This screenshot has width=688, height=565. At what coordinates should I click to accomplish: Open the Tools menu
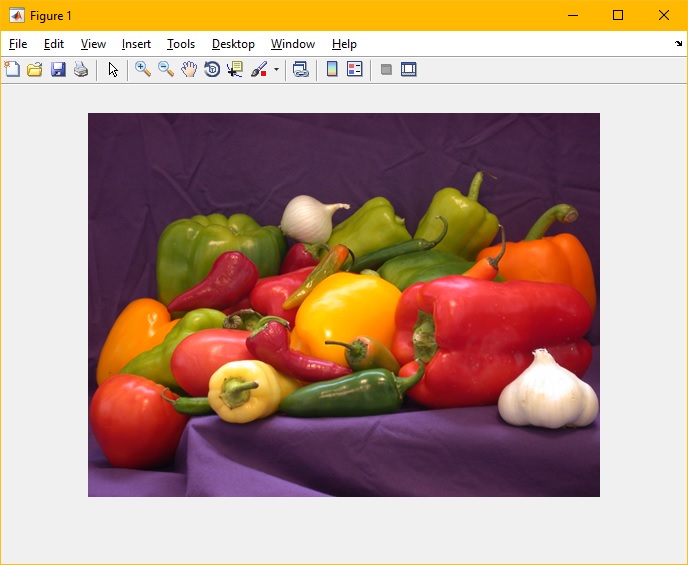click(181, 44)
